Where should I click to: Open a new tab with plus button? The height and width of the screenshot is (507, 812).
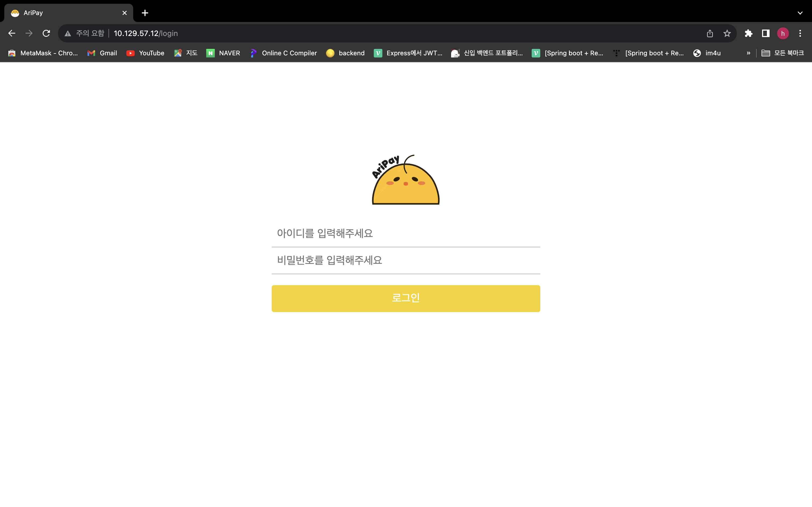coord(145,13)
